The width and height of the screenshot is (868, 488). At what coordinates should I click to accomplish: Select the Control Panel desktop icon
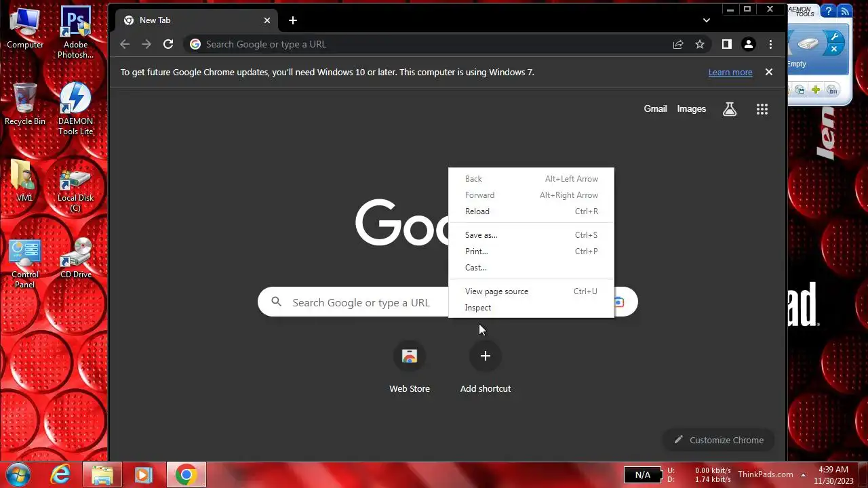pyautogui.click(x=25, y=263)
